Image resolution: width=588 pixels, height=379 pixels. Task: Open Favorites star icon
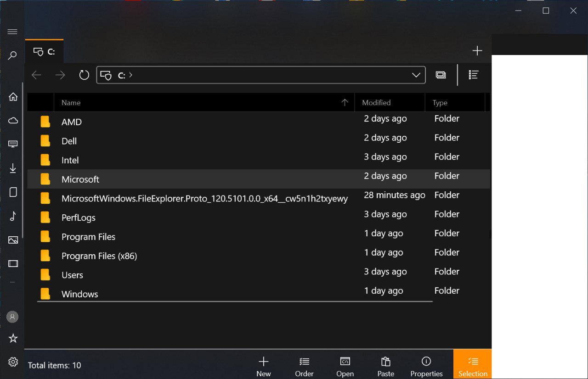click(x=13, y=339)
